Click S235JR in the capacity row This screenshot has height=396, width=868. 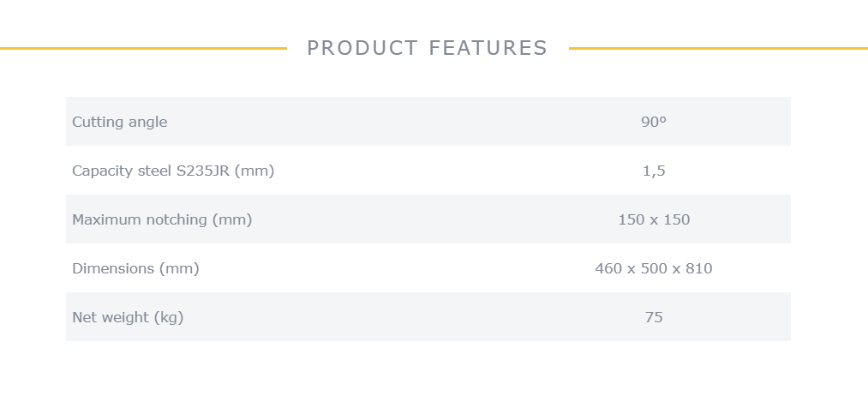click(203, 171)
